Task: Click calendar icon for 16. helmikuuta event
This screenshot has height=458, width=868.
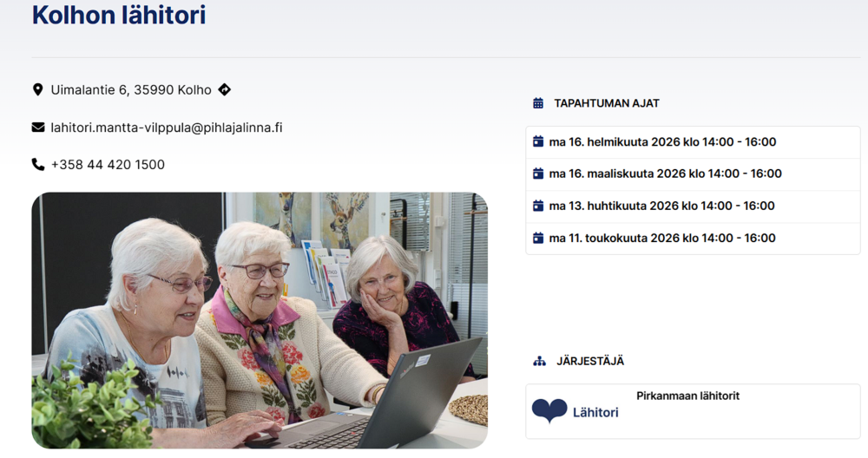Action: [x=538, y=141]
